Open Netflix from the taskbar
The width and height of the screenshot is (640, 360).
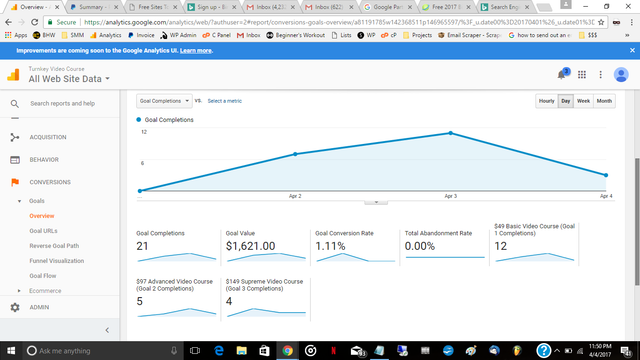click(x=333, y=351)
